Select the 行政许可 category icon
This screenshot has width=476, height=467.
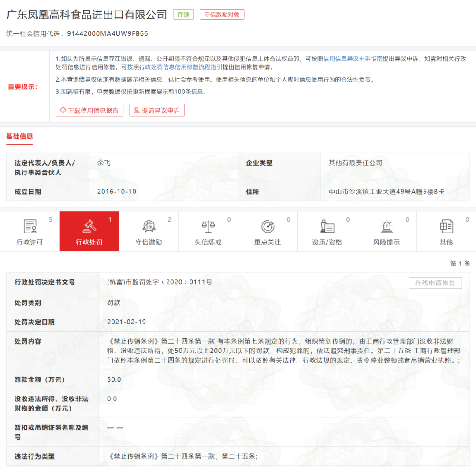click(x=30, y=226)
